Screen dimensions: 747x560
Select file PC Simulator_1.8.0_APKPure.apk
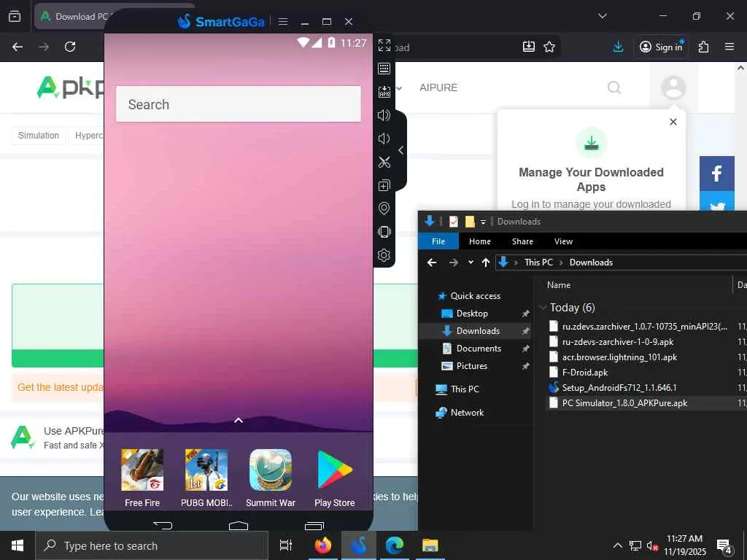coord(624,402)
